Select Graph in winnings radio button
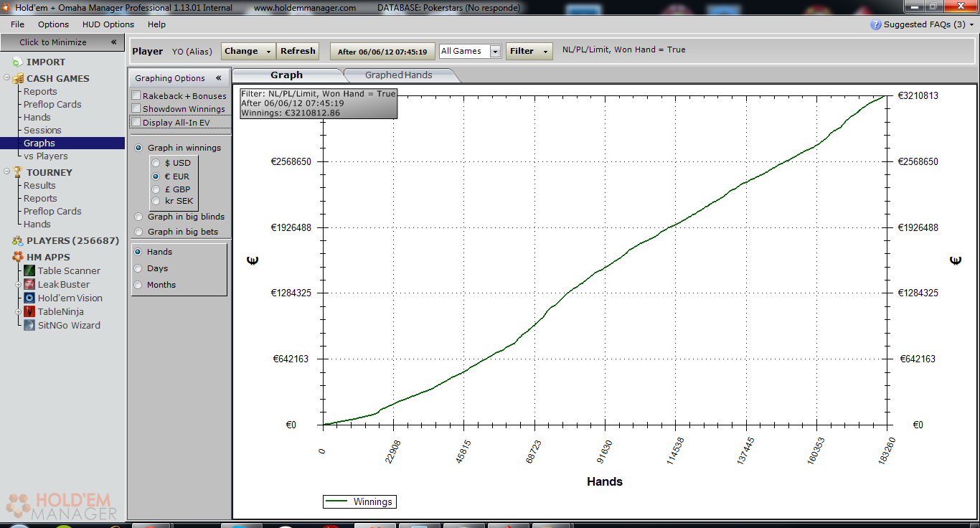 click(138, 148)
